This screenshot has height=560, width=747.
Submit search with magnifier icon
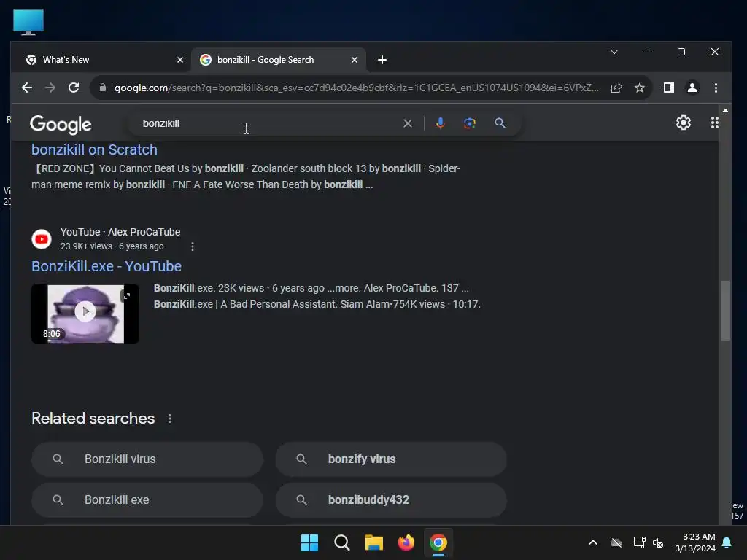(x=500, y=123)
